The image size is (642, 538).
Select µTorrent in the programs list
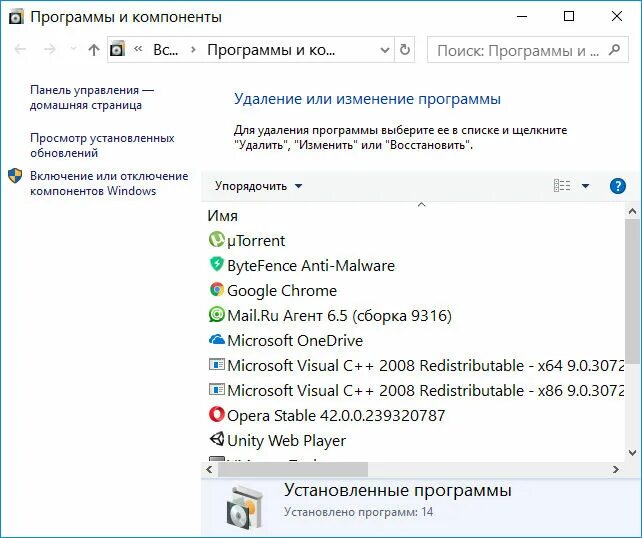pos(256,241)
